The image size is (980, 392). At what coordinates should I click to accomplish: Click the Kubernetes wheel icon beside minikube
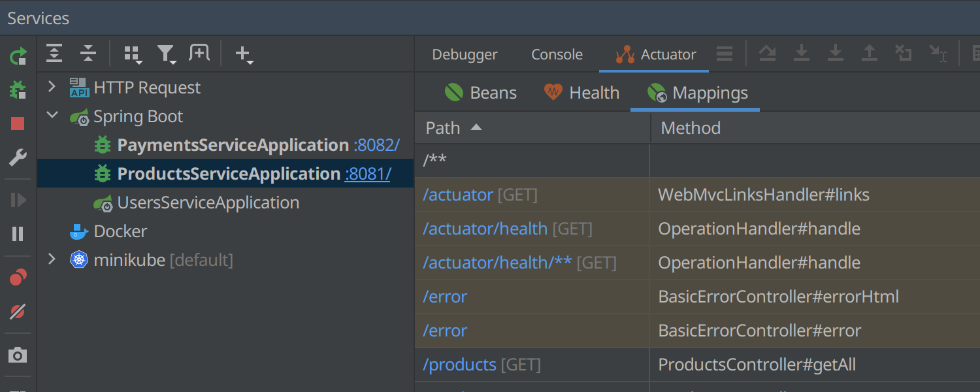tap(79, 260)
